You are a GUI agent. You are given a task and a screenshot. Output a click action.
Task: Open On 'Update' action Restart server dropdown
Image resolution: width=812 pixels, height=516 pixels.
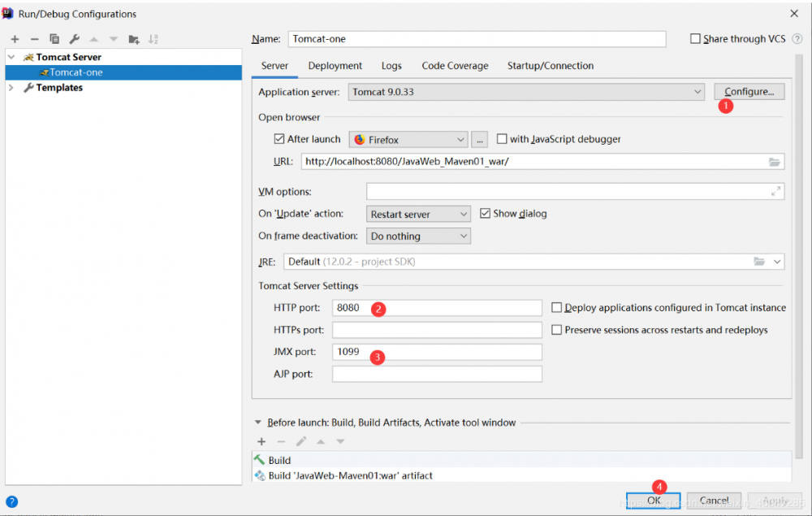(418, 214)
